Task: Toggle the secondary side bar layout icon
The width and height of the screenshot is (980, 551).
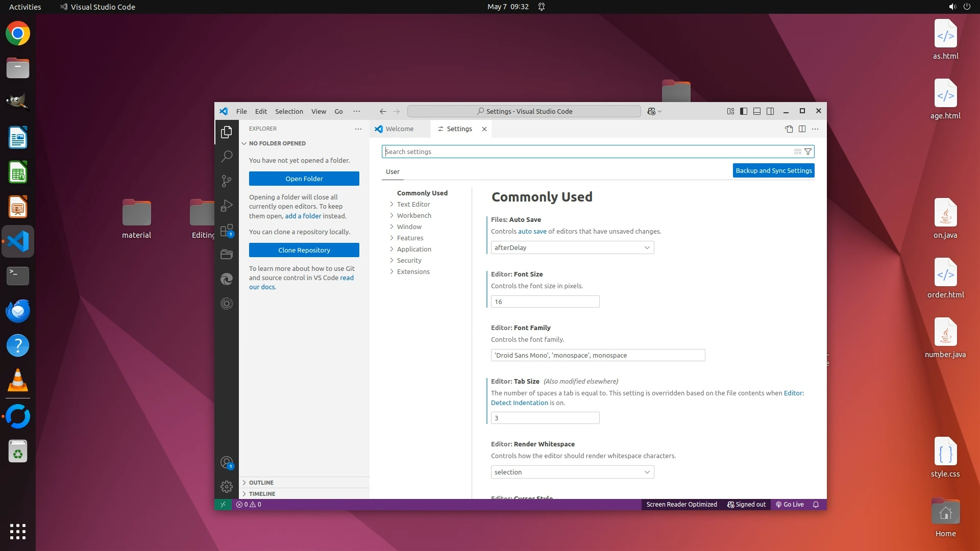Action: pos(770,111)
